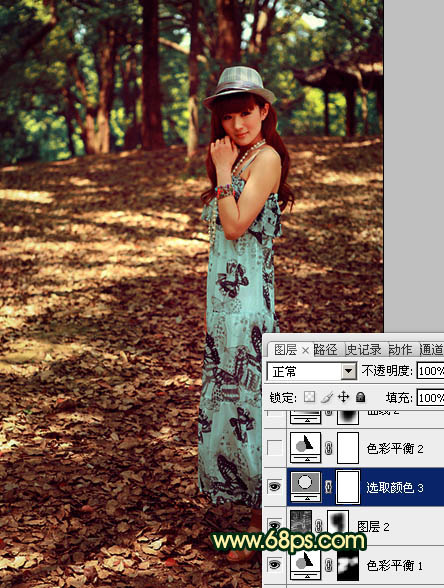This screenshot has height=588, width=444.
Task: Click the lock image pixels brush icon
Action: tap(327, 397)
